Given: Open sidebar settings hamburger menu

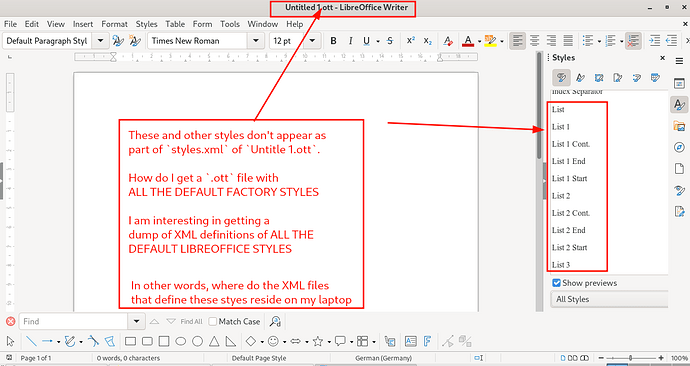Looking at the screenshot, I should click(679, 62).
